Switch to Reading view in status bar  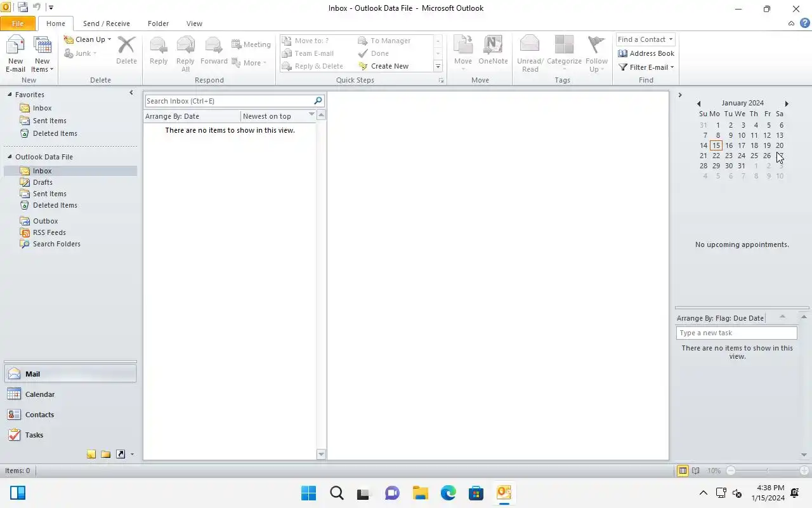[696, 471]
